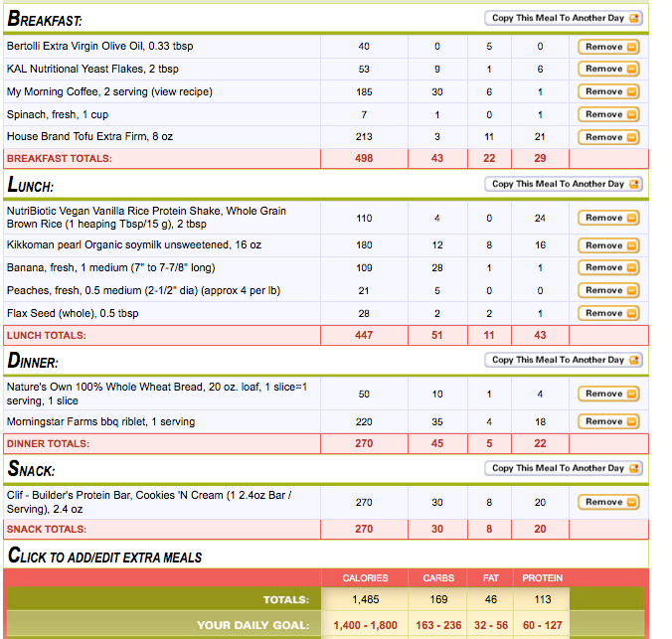Remove the Spinach, fresh item

tap(607, 114)
